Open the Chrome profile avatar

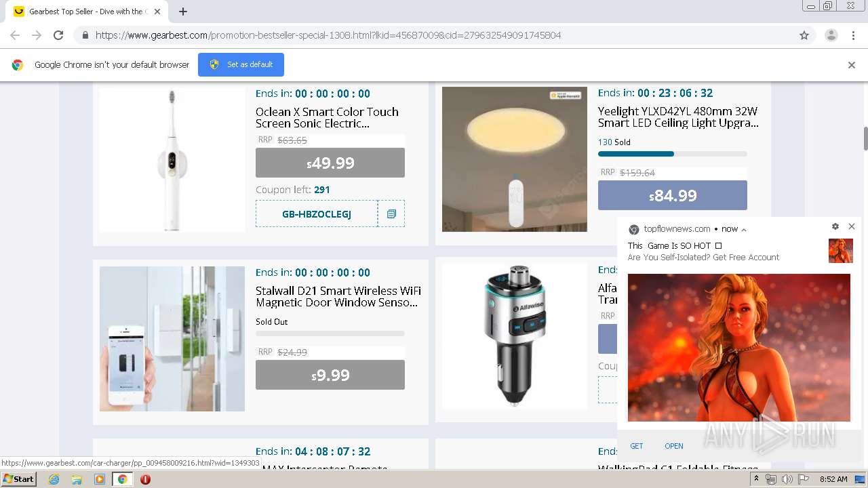831,35
